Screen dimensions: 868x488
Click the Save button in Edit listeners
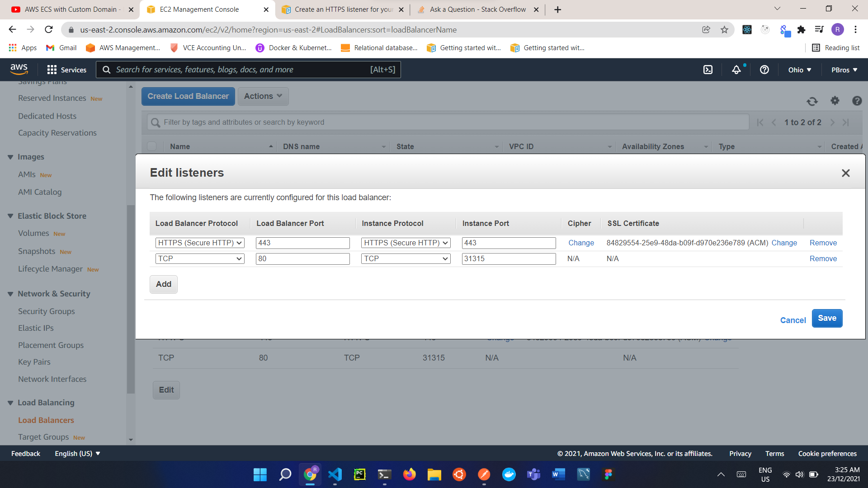[827, 318]
